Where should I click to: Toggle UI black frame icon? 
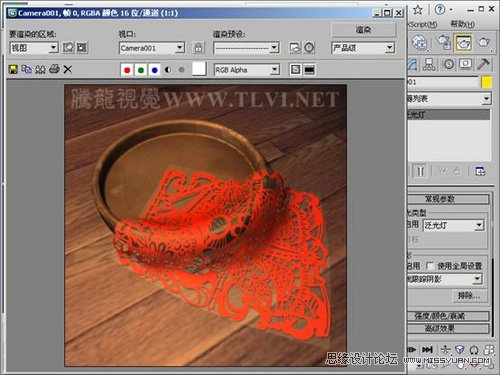[309, 70]
